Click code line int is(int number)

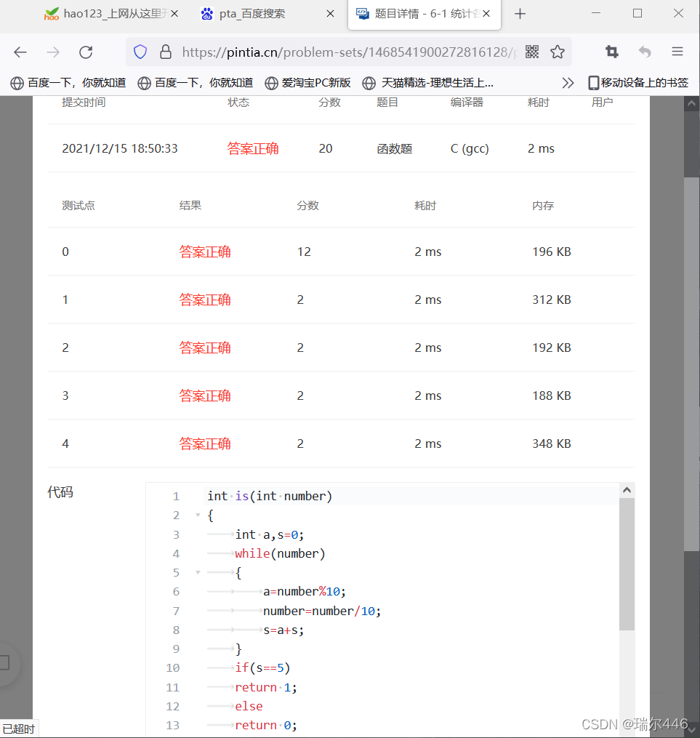tap(270, 496)
